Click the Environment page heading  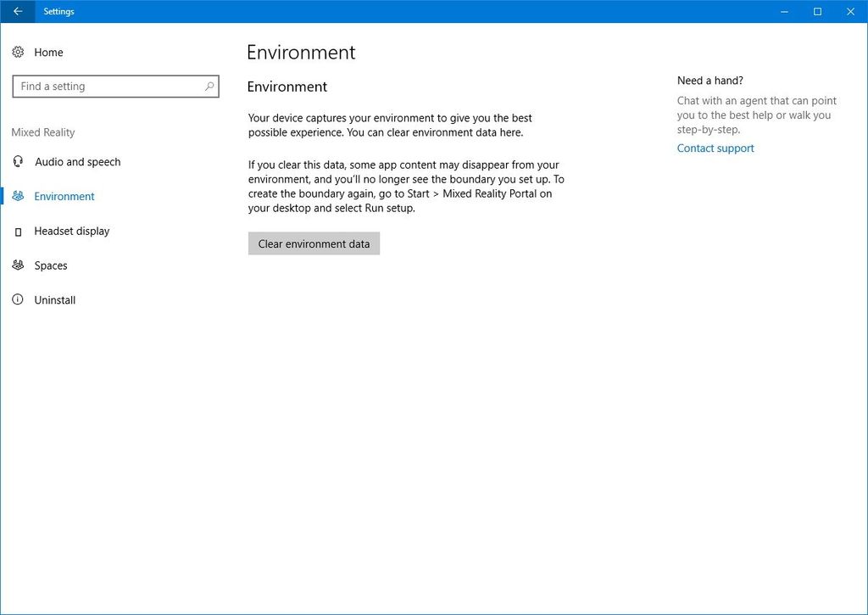[300, 52]
